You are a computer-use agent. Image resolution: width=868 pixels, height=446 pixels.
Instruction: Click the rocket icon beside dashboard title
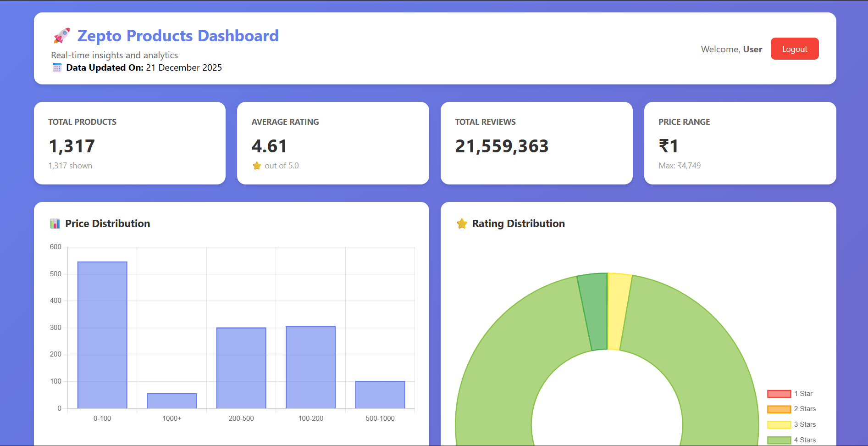click(62, 36)
